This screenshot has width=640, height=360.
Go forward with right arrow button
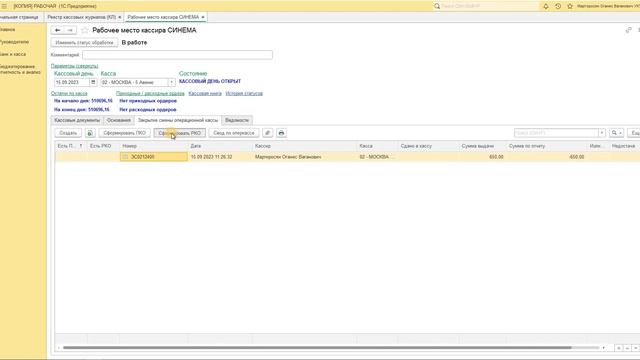(70, 30)
